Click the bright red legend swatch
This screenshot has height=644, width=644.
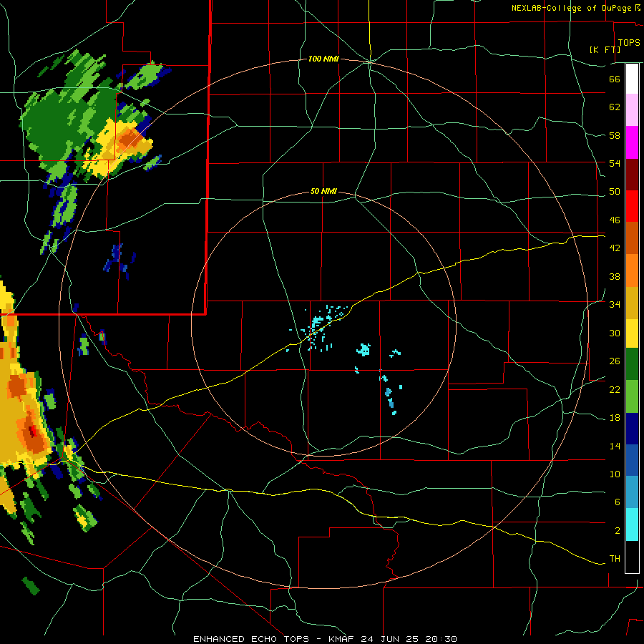[x=632, y=206]
